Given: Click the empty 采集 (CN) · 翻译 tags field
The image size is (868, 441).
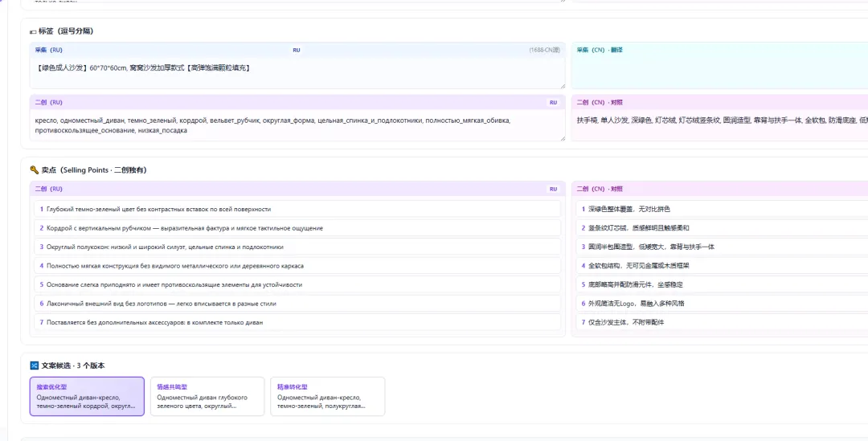Looking at the screenshot, I should pyautogui.click(x=719, y=73).
